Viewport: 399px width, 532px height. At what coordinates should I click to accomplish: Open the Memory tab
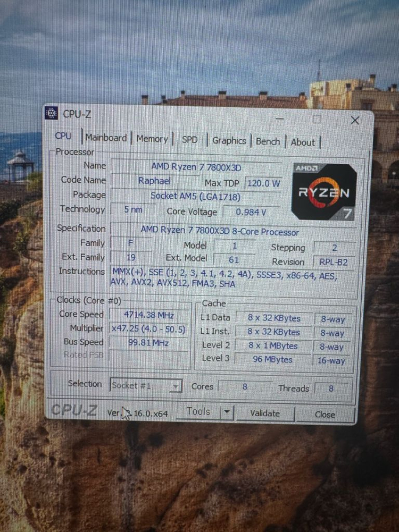point(152,139)
